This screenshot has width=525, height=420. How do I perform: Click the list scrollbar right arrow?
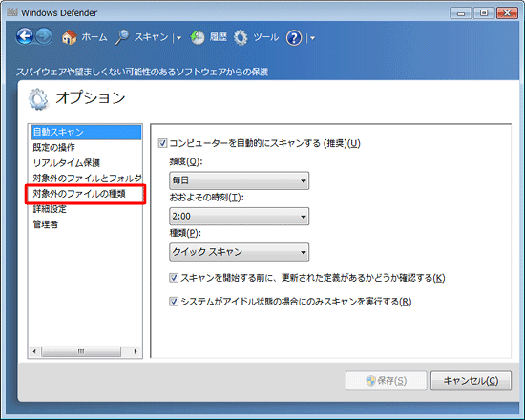[x=136, y=351]
